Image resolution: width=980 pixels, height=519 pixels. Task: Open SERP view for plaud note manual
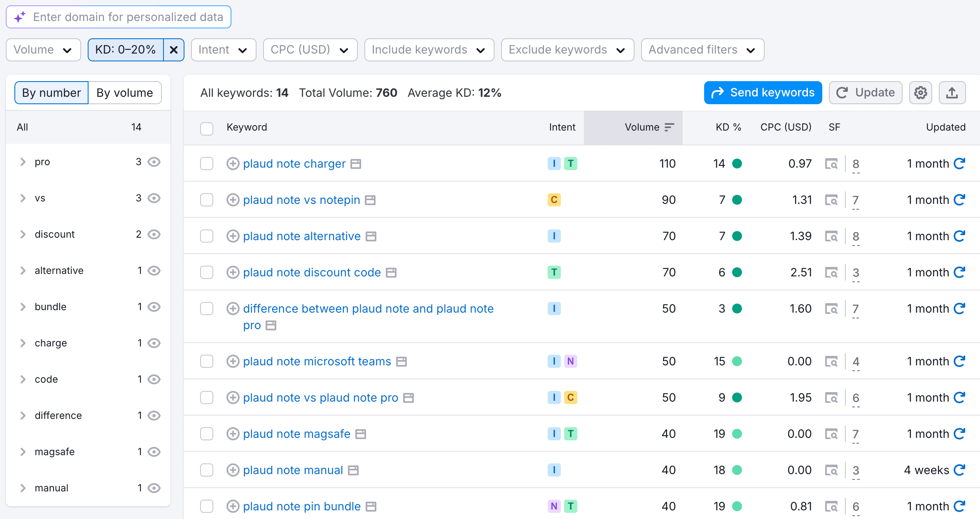click(831, 470)
